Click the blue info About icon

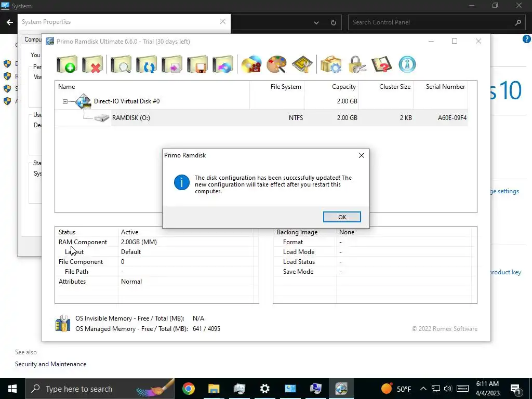(x=407, y=64)
